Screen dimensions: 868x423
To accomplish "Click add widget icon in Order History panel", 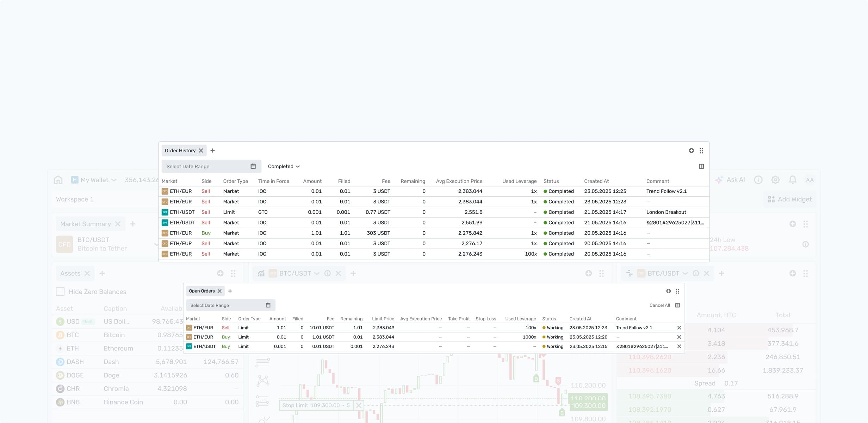I will coord(691,151).
